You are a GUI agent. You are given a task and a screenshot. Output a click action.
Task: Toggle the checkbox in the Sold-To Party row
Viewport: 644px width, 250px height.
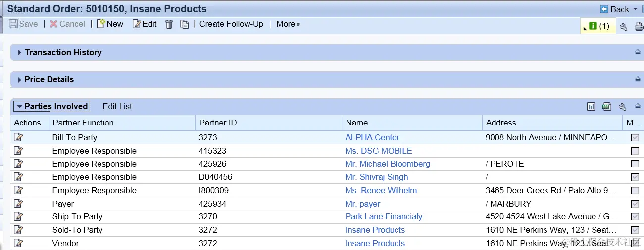[635, 230]
